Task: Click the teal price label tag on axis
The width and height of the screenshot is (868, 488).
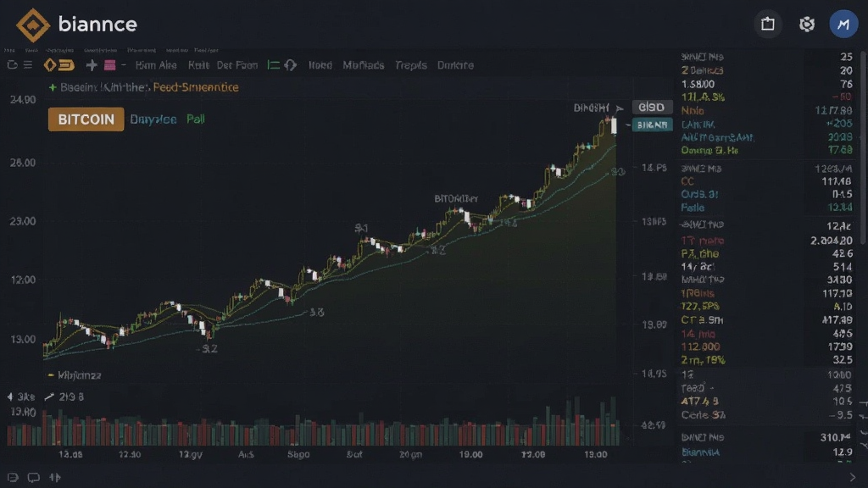Action: (x=652, y=125)
